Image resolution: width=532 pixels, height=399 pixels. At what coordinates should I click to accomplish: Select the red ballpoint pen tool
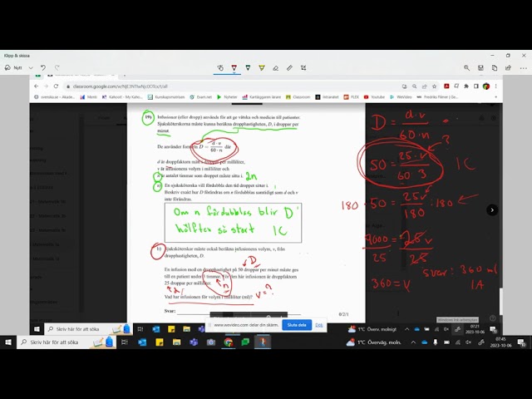tap(234, 67)
